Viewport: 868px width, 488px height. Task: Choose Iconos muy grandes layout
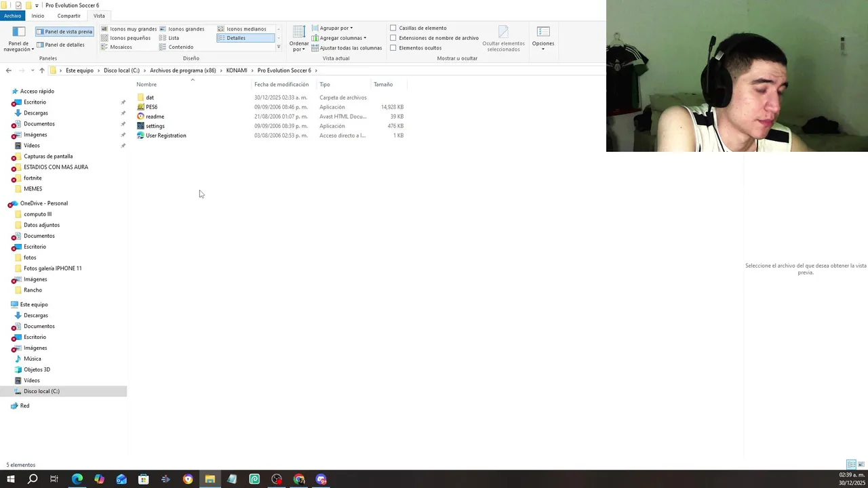point(129,29)
